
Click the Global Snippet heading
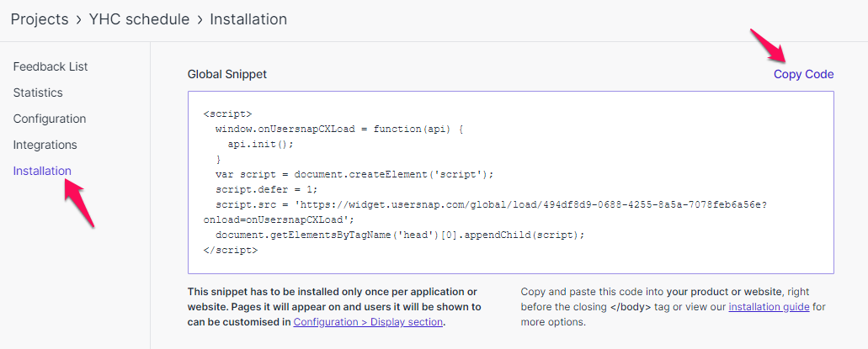(x=227, y=75)
